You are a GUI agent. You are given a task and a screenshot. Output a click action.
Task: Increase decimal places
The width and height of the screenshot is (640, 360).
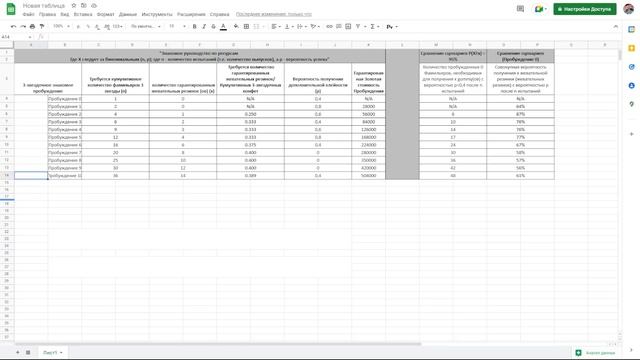pos(107,27)
